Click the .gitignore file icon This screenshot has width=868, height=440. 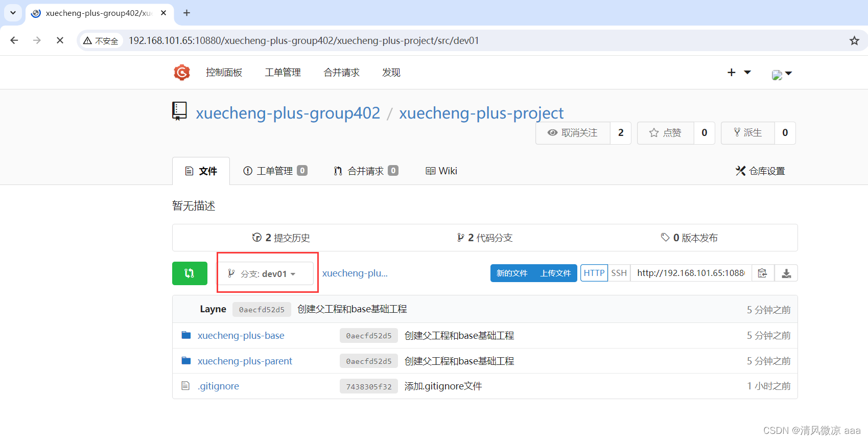(x=185, y=386)
